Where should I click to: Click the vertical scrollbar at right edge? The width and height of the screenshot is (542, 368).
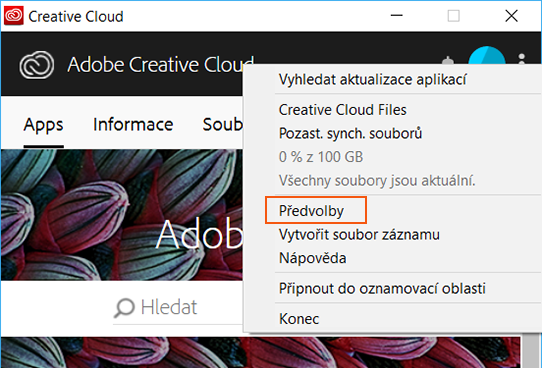coord(532,350)
